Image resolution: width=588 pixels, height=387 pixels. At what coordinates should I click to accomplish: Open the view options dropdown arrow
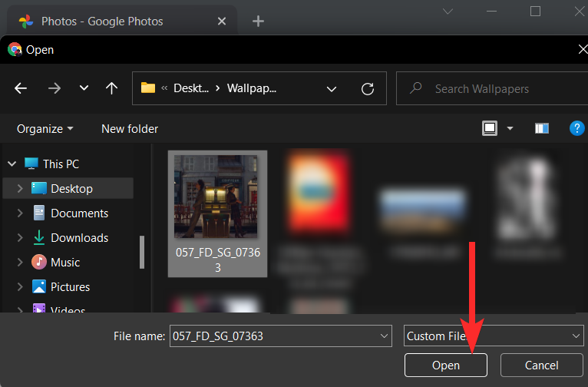[510, 129]
